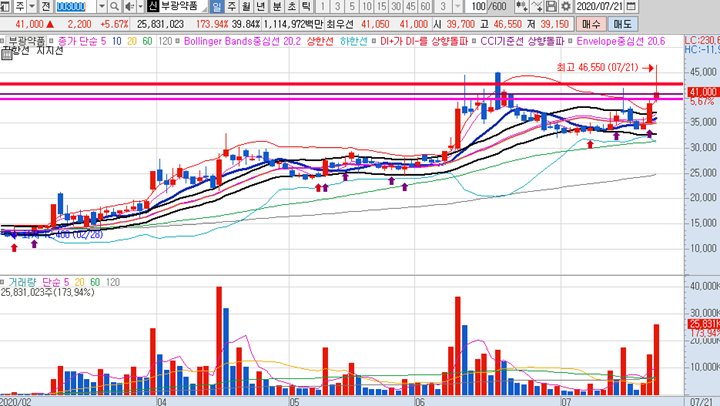The height and width of the screenshot is (406, 720).
Task: Click the candle count field 100
Action: (478, 6)
